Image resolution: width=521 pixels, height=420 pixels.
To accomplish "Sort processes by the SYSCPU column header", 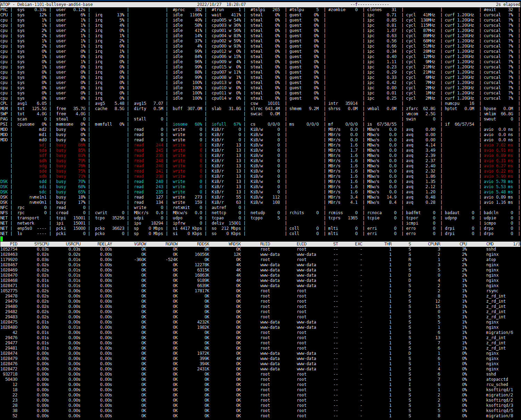I will (42, 244).
